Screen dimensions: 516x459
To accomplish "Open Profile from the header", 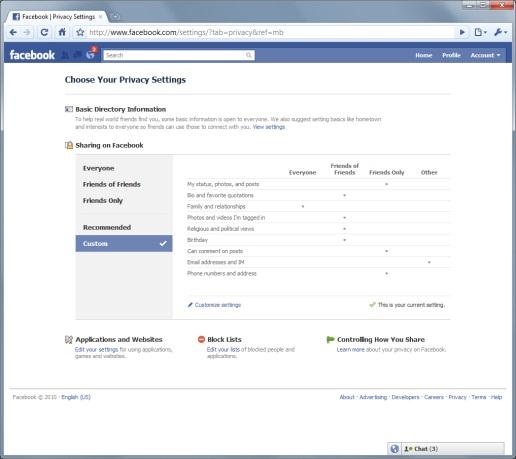I will point(451,55).
